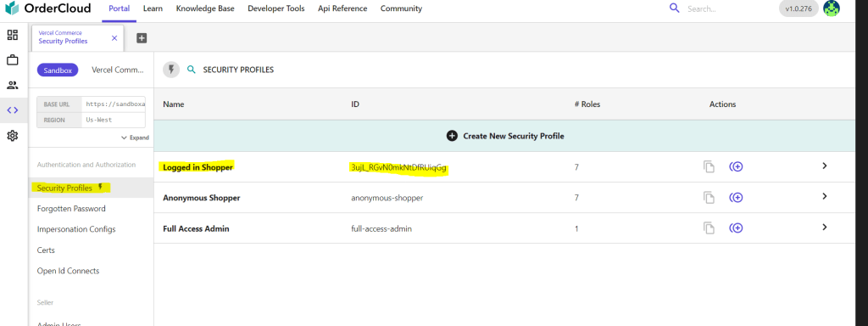Click the full-access-admin ID cell
868x326 pixels.
pos(381,228)
